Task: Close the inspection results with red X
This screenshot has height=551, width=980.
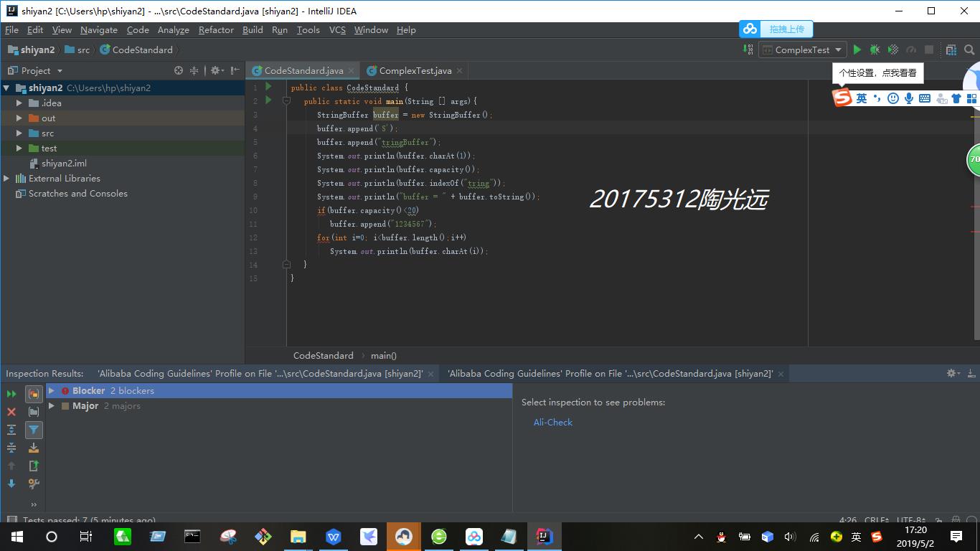Action: (x=11, y=412)
